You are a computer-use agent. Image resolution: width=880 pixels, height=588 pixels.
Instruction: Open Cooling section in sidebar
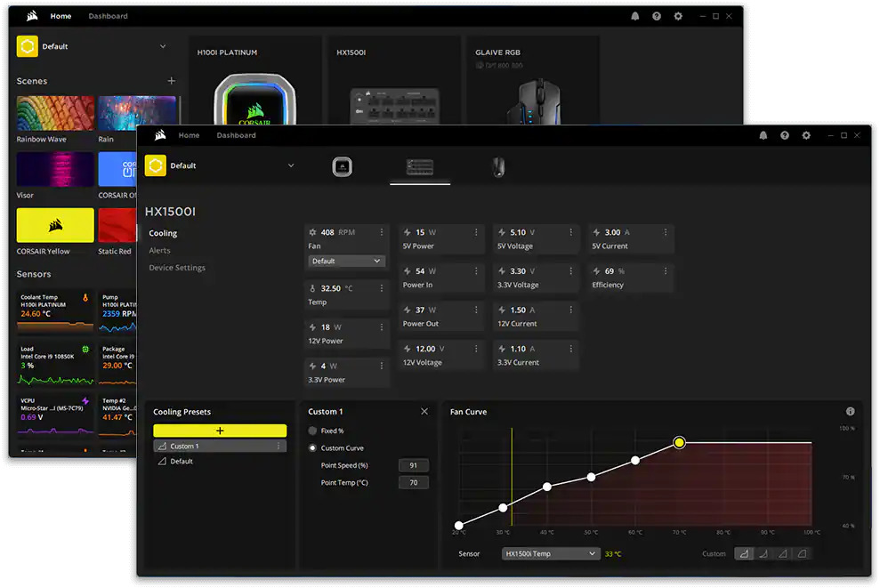point(163,233)
